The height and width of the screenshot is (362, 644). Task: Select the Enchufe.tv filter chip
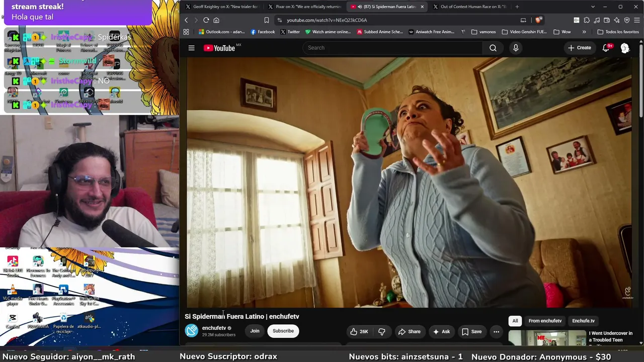tap(583, 321)
